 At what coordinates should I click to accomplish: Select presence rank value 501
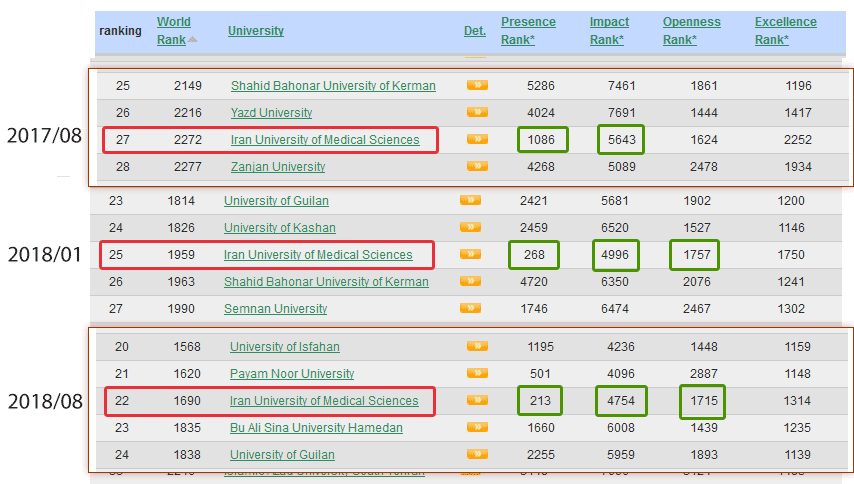[540, 374]
